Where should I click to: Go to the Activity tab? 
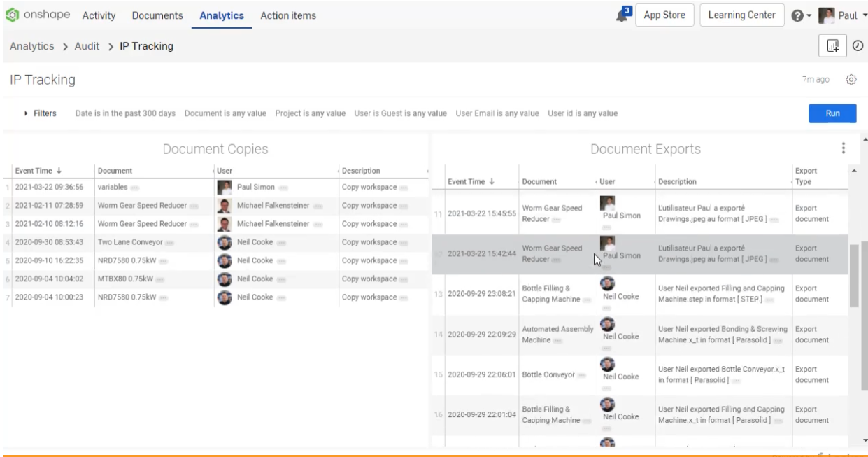pyautogui.click(x=99, y=15)
